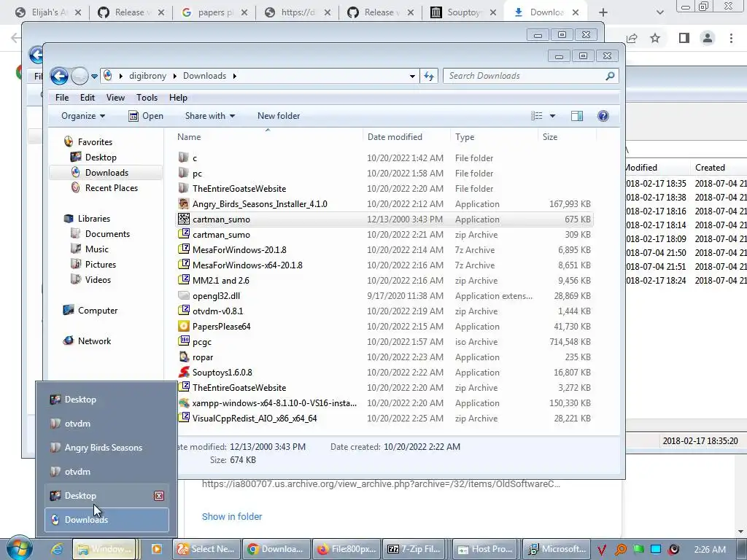Select the MesaForWindows-x64-20.1.8 file name
Viewport: 747px width, 560px height.
[x=247, y=265]
